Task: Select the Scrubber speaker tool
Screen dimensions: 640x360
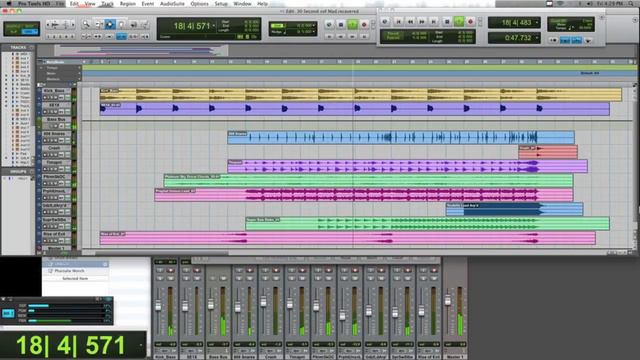Action: pos(133,24)
